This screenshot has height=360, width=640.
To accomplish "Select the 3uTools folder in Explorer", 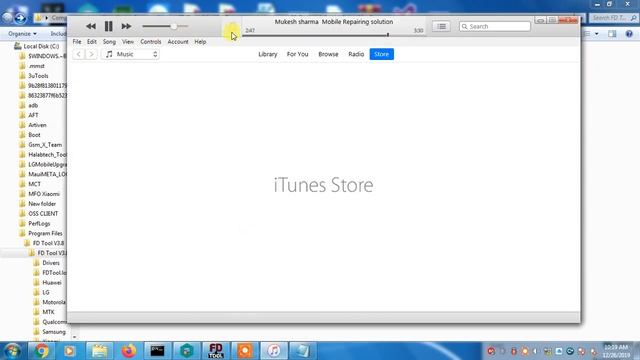I will pyautogui.click(x=38, y=76).
